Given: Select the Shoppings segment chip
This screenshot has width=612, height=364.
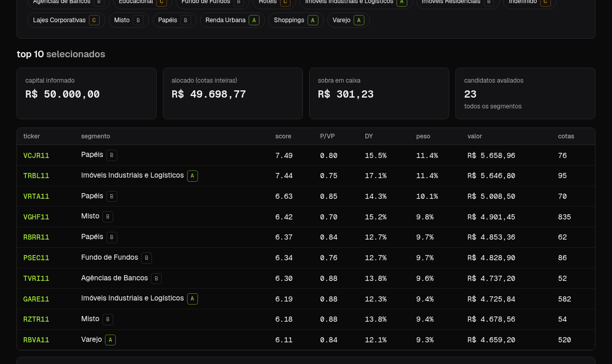Looking at the screenshot, I should [x=296, y=20].
